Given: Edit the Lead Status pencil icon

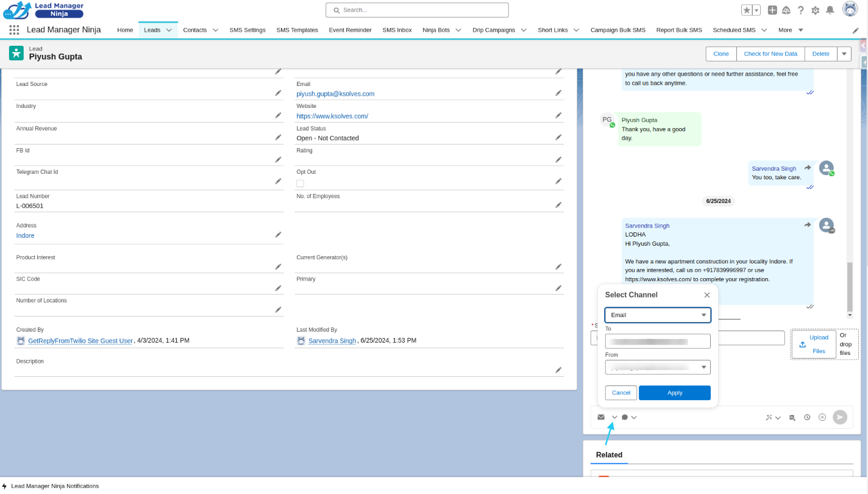Looking at the screenshot, I should tap(558, 137).
